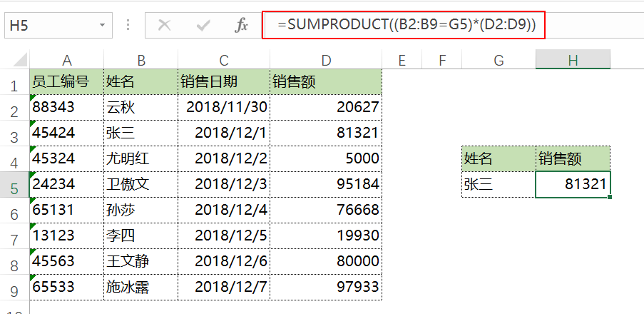
Task: Open the Insert Function fx dialog
Action: [x=241, y=26]
